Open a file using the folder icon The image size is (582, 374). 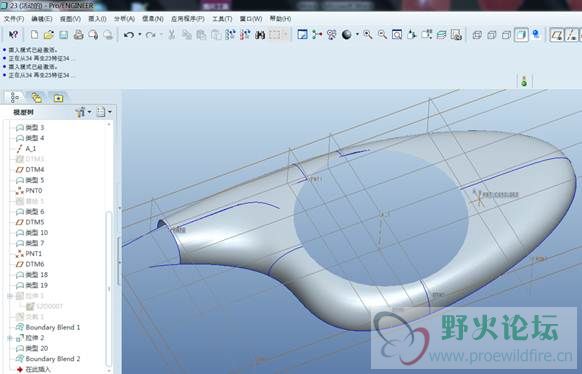tap(49, 35)
